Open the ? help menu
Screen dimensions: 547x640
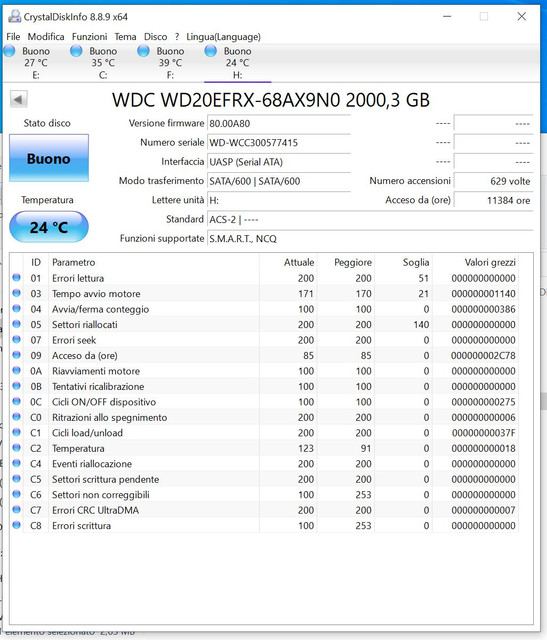177,37
